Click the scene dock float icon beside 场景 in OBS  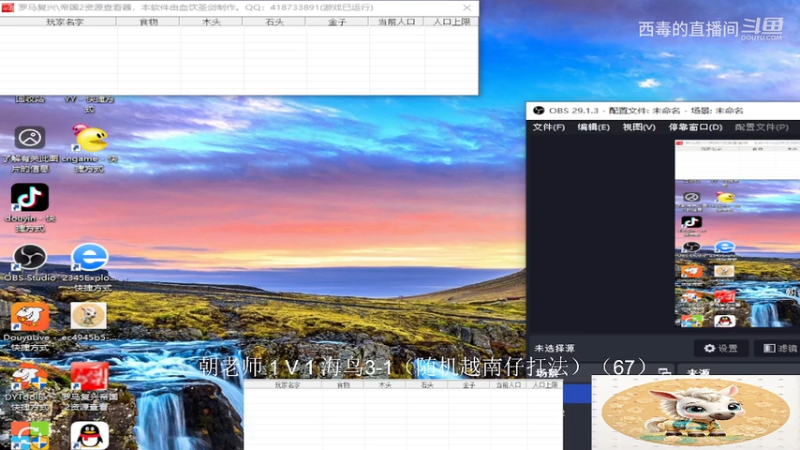[x=664, y=371]
